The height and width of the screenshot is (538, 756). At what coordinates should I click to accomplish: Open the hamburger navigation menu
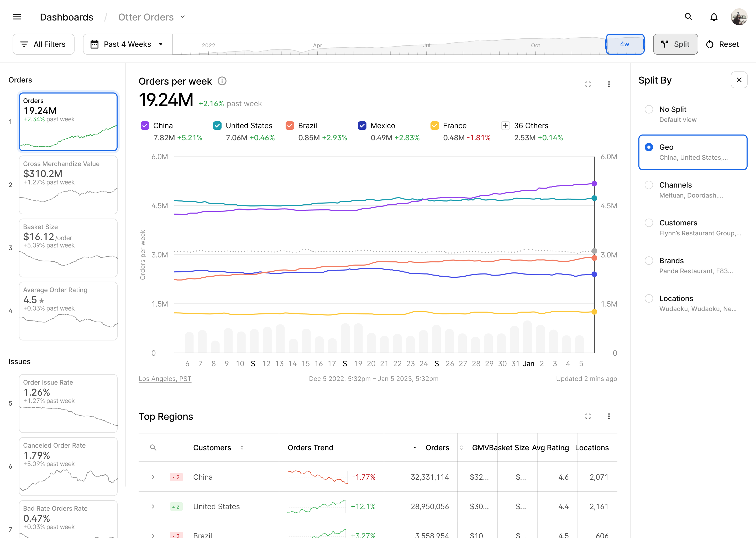[17, 17]
